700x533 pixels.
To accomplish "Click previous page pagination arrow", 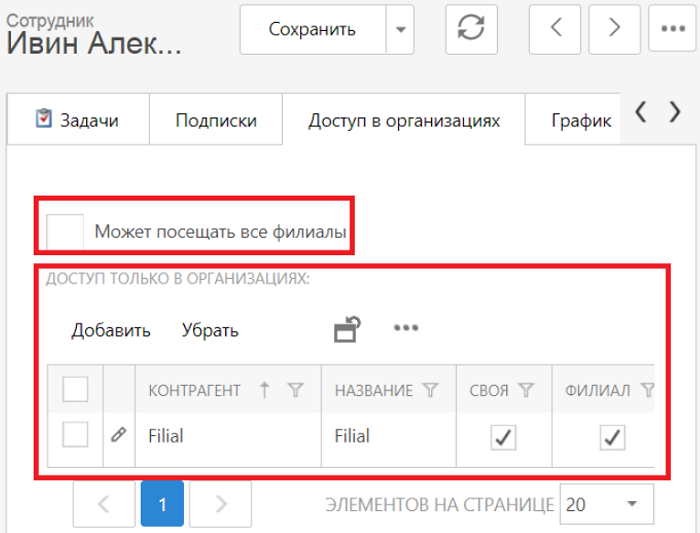I will tap(104, 504).
